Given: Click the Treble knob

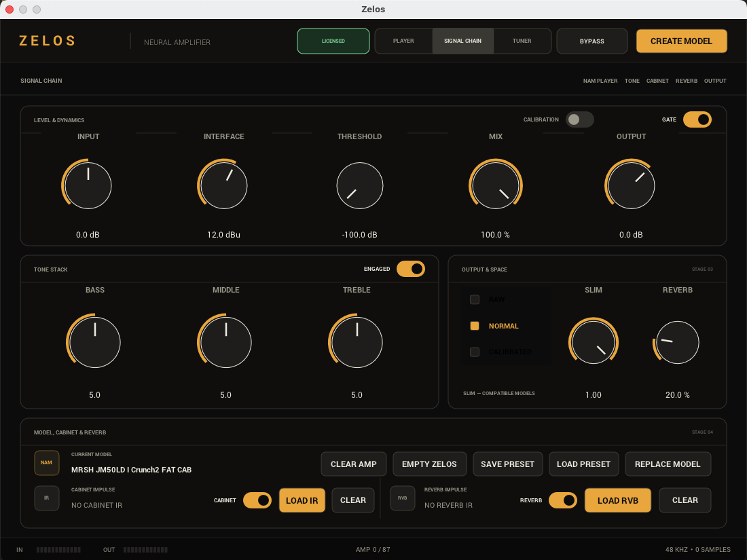Looking at the screenshot, I should (x=357, y=342).
